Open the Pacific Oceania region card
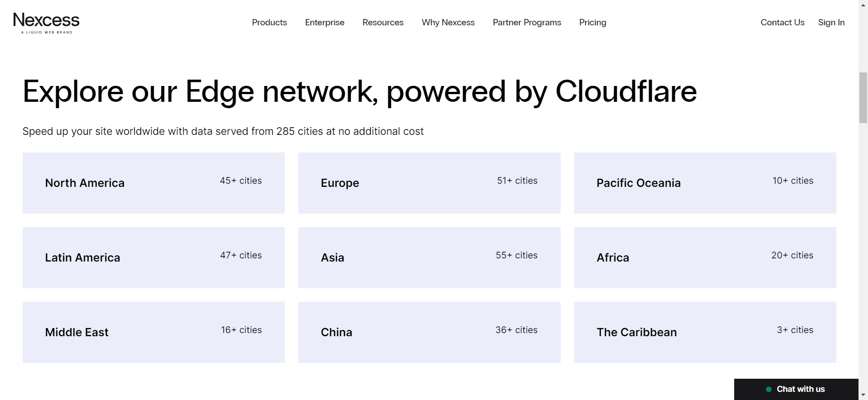Image resolution: width=868 pixels, height=400 pixels. coord(705,183)
